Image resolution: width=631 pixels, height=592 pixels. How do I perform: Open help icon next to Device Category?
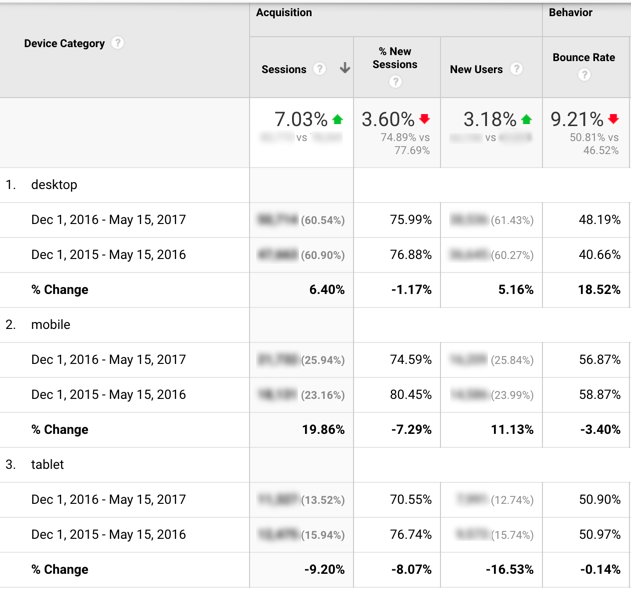click(118, 43)
